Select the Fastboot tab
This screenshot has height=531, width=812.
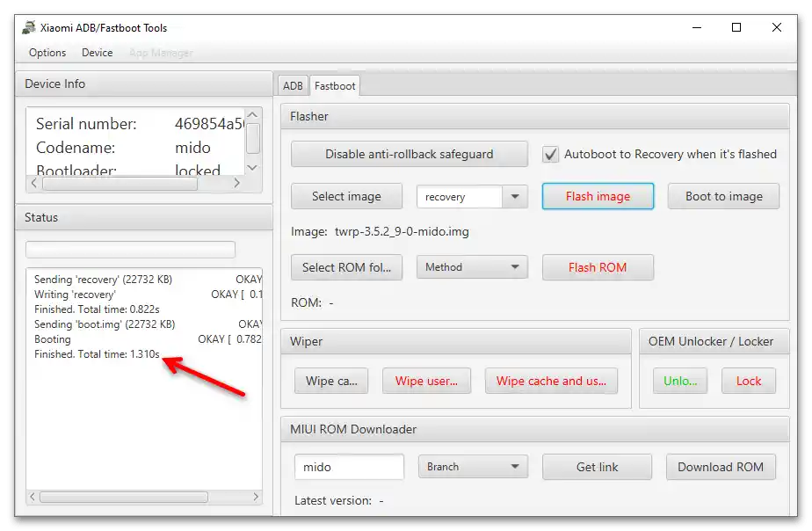pos(335,85)
